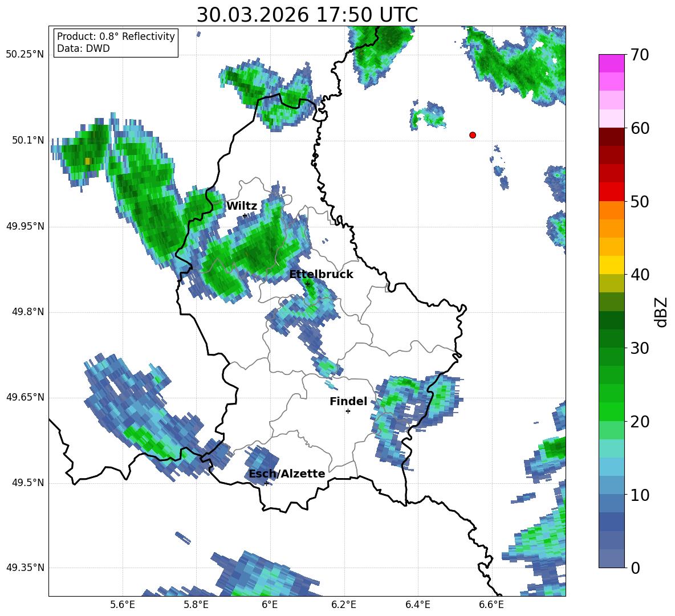Click the 40 value on the colorbar

point(640,275)
